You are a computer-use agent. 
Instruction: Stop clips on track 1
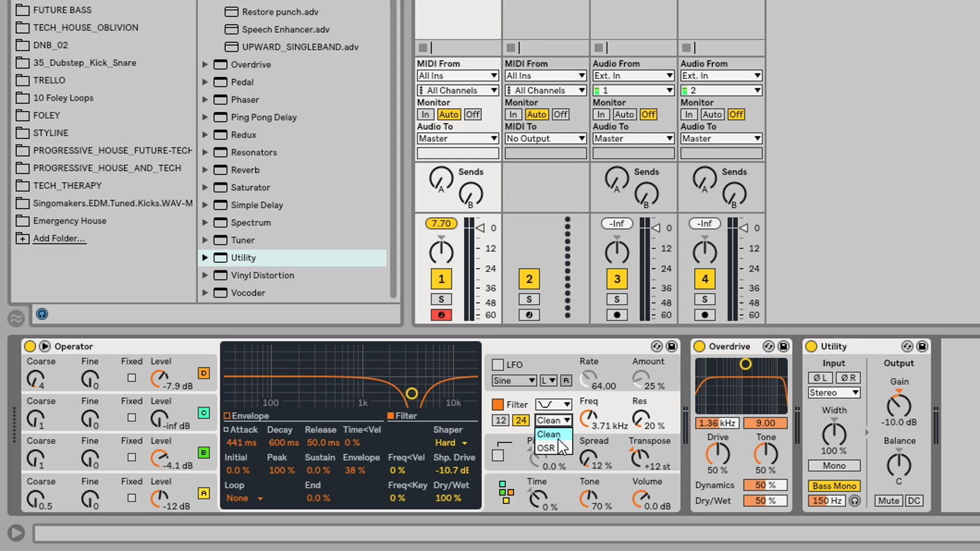(423, 47)
